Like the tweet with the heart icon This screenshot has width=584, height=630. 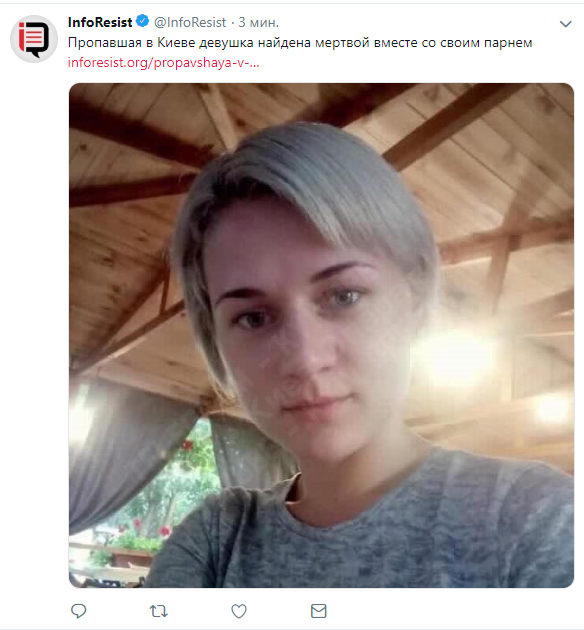(239, 611)
